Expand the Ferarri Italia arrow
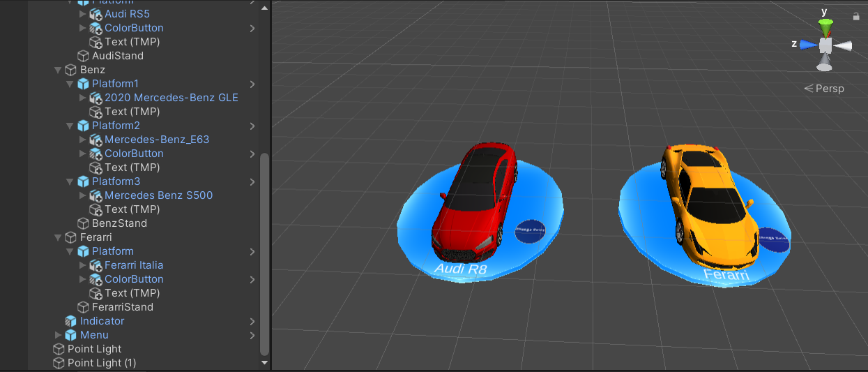This screenshot has width=868, height=372. [x=83, y=265]
